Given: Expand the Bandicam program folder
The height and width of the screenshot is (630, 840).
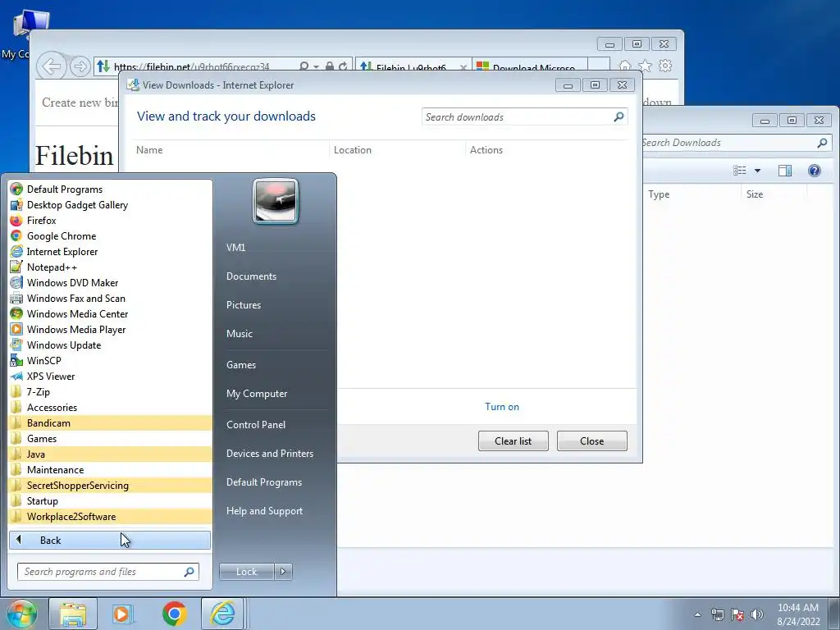Looking at the screenshot, I should point(110,422).
